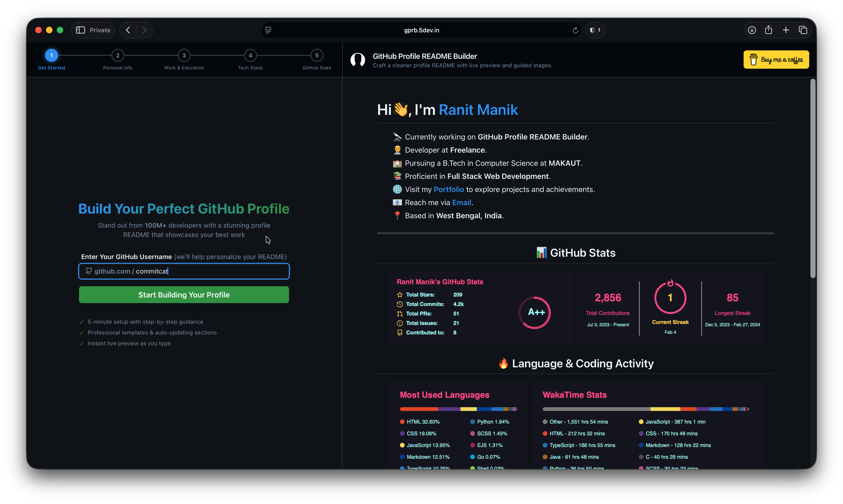Click the checkmark beside '5-minute setup' feature
843x504 pixels.
pos(82,322)
